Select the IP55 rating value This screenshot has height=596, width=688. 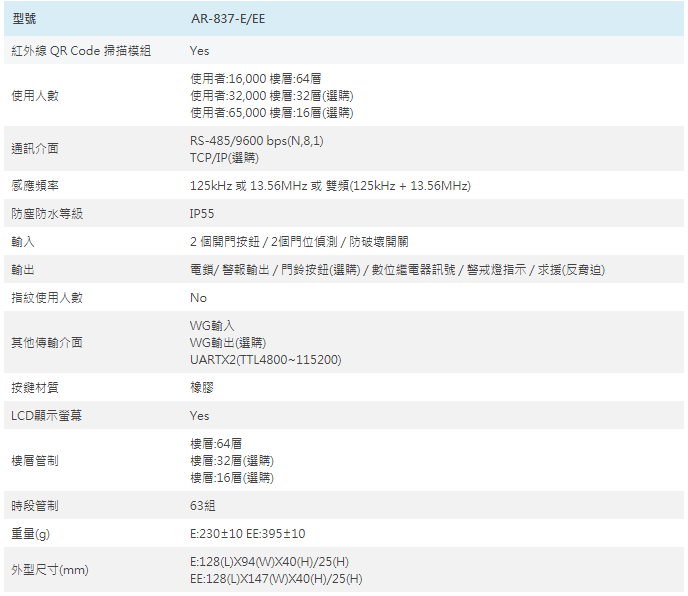coord(202,214)
